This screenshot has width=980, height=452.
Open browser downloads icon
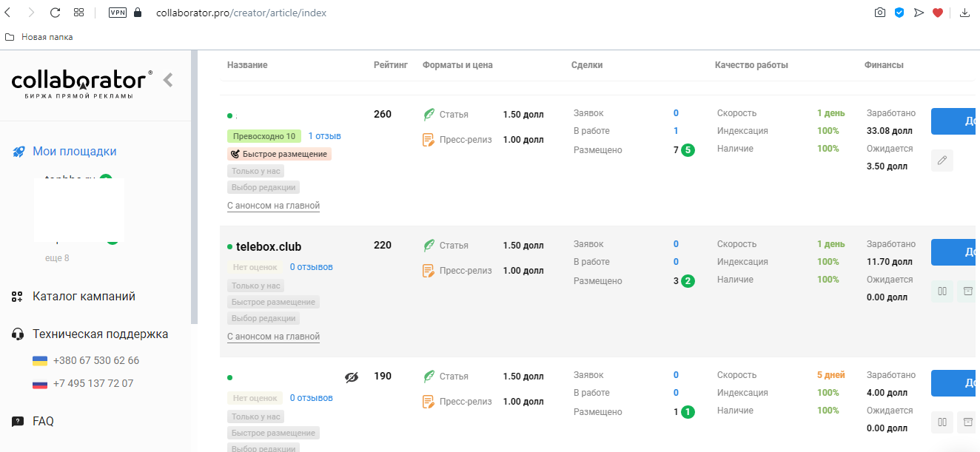click(x=964, y=13)
